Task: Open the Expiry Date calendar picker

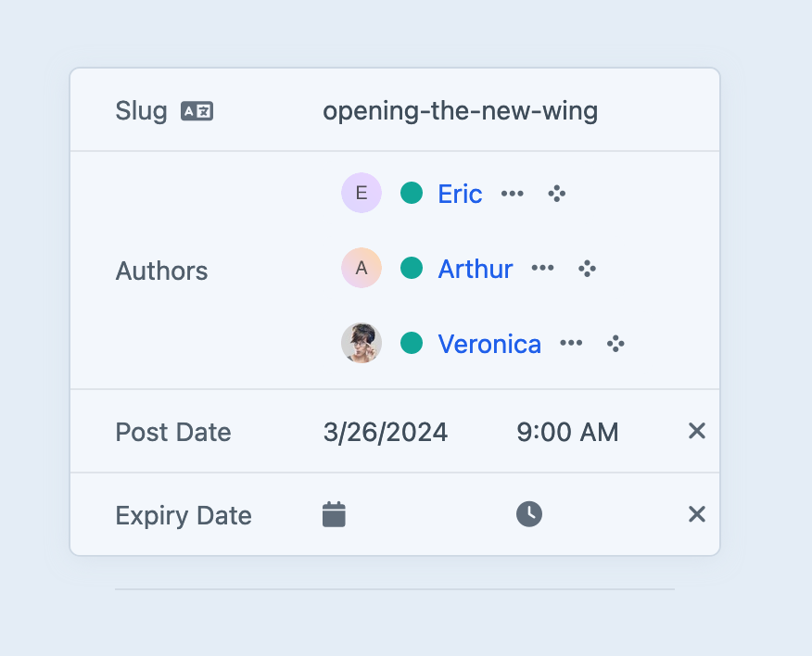Action: 334,514
